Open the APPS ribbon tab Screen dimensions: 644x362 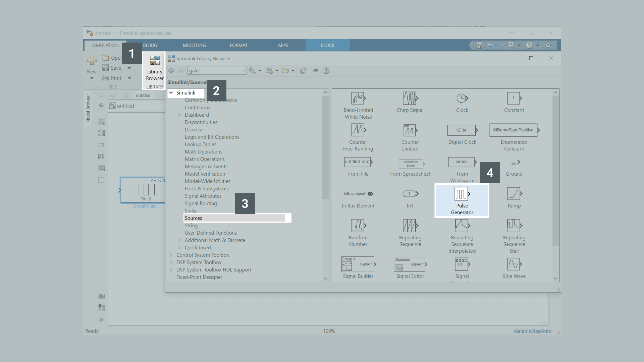[283, 45]
